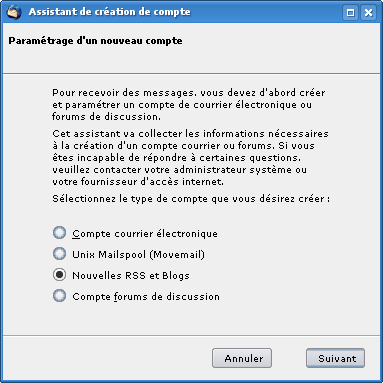Click the empty title bar area beside the title
Viewport: 383px width, 383px height.
(267, 12)
